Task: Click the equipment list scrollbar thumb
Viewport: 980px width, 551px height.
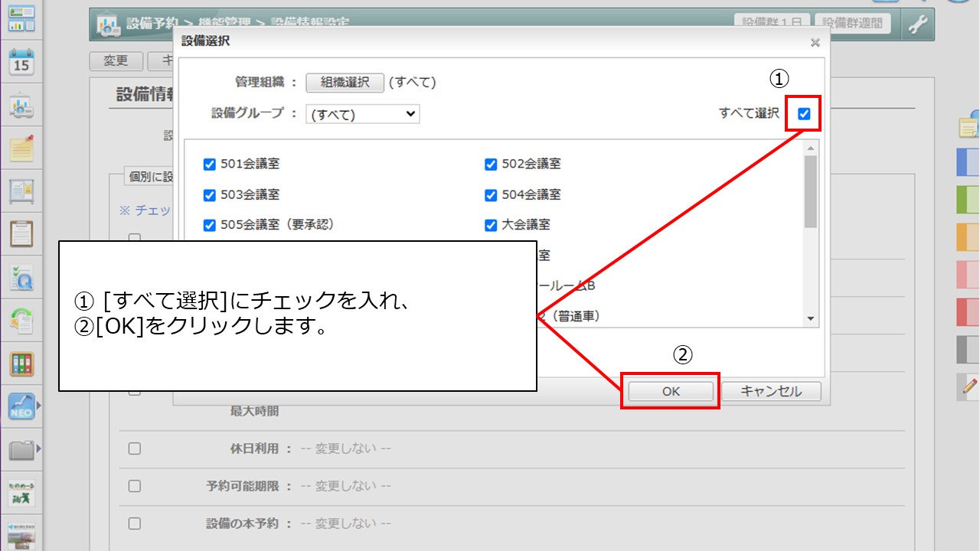Action: pyautogui.click(x=810, y=191)
